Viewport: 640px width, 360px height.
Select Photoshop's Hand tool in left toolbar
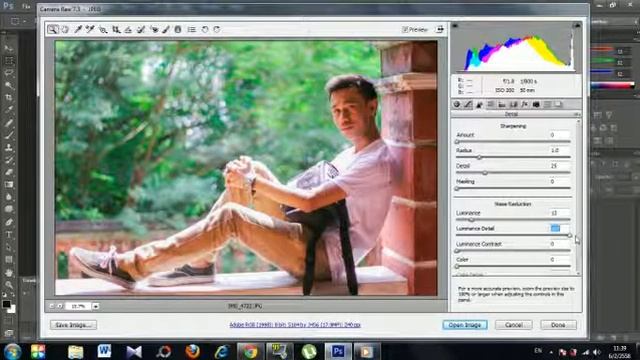click(x=9, y=272)
